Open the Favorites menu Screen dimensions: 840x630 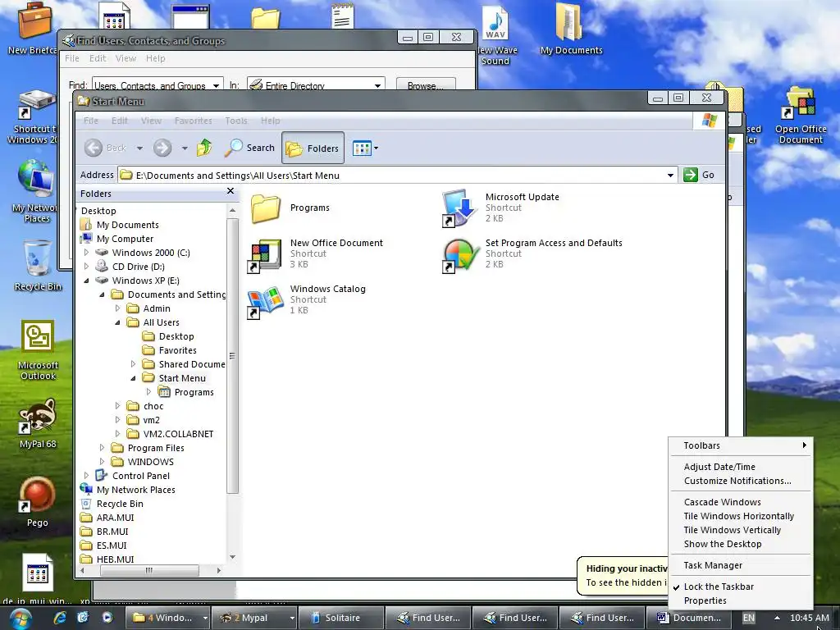tap(194, 121)
